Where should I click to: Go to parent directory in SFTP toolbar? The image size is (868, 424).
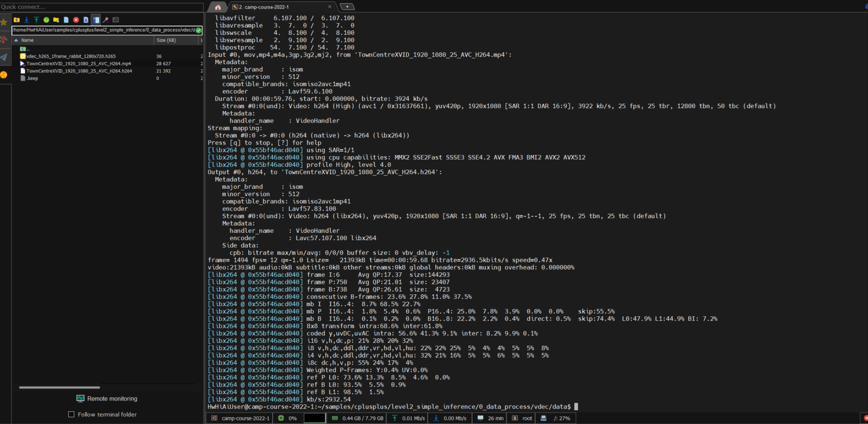(16, 20)
